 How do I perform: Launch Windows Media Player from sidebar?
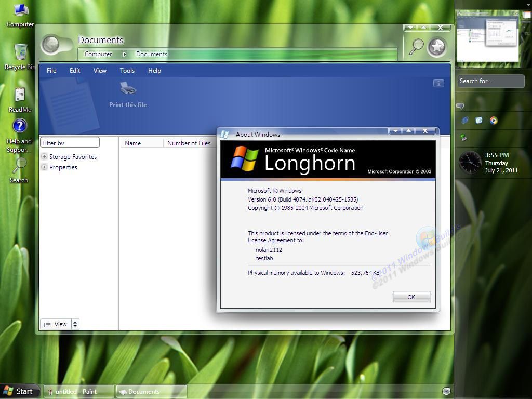point(494,120)
